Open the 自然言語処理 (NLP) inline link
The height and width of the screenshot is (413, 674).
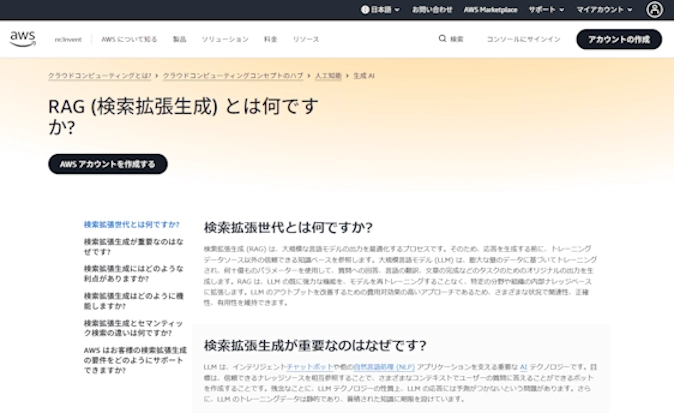point(384,367)
